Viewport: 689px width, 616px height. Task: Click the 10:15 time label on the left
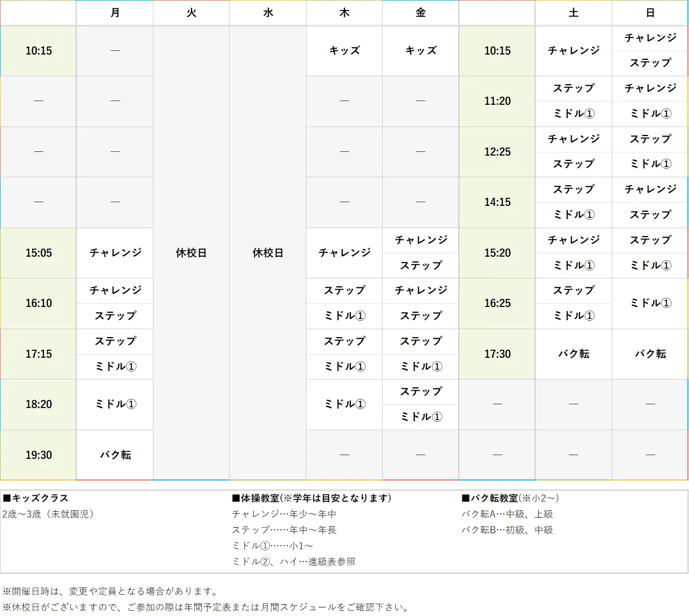coord(38,51)
